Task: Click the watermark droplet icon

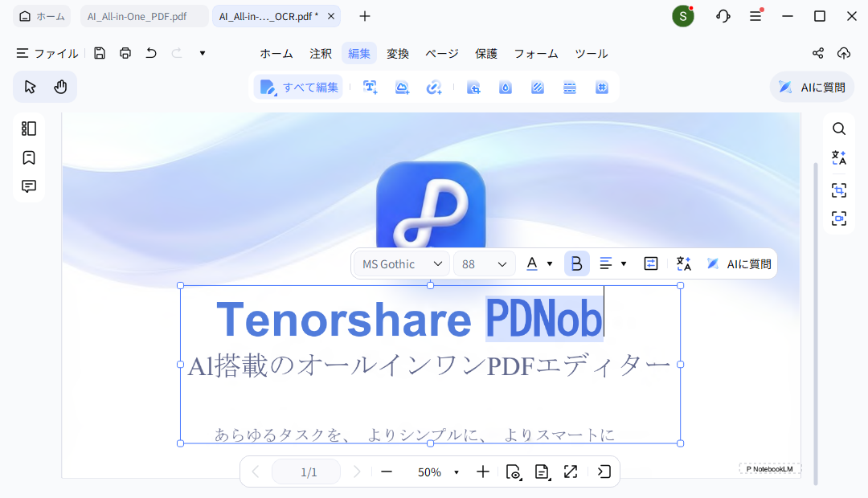Action: click(x=506, y=88)
